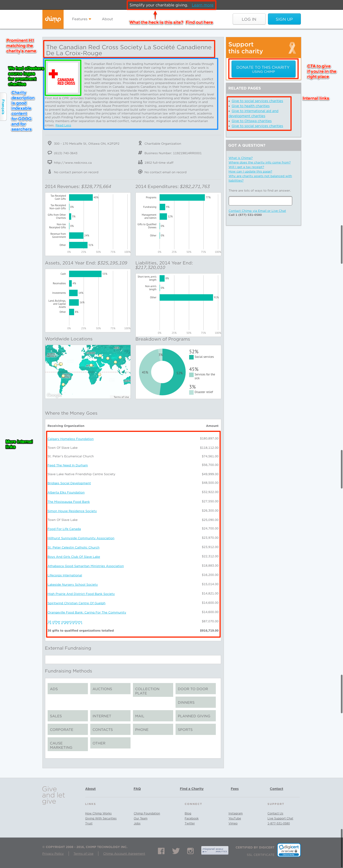Select the AUCTIONS fundraising method tile
Screen dimensions: 343x868
tap(110, 689)
